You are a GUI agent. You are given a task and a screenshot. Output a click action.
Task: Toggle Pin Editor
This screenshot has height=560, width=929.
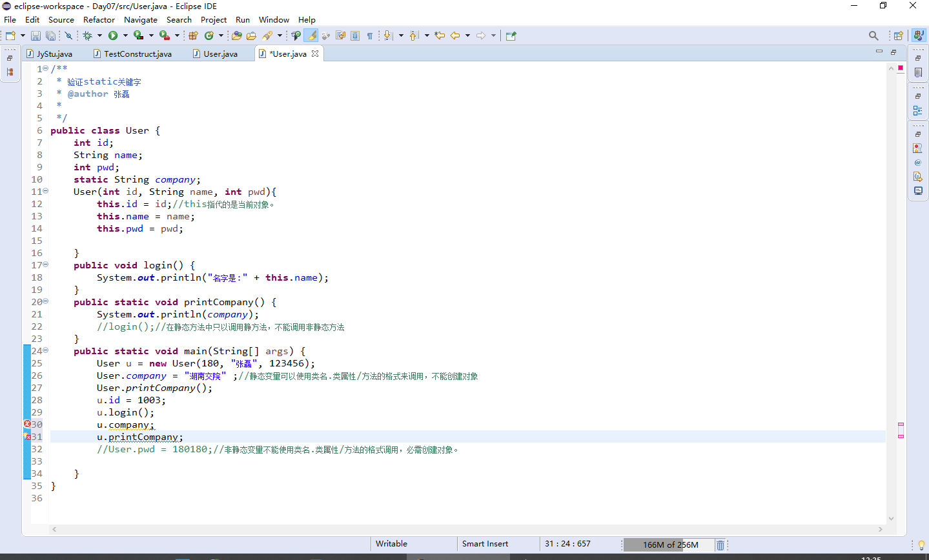(511, 35)
